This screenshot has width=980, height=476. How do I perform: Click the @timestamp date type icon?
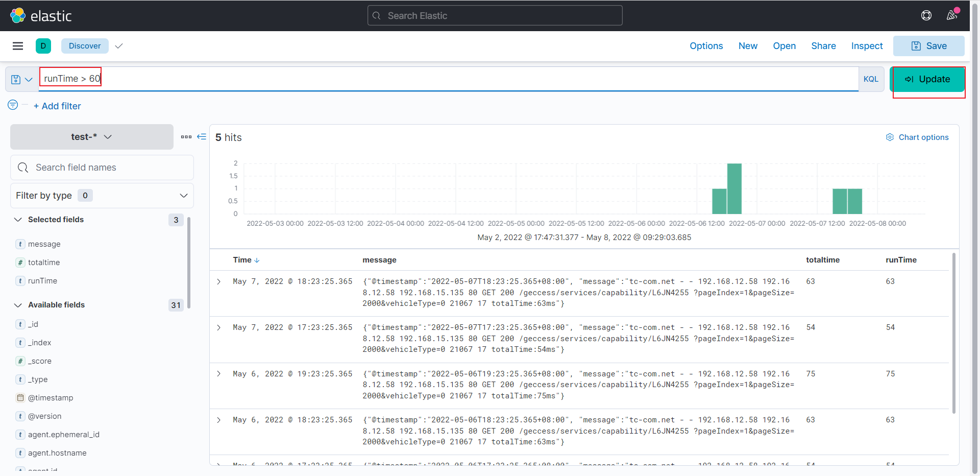point(20,398)
